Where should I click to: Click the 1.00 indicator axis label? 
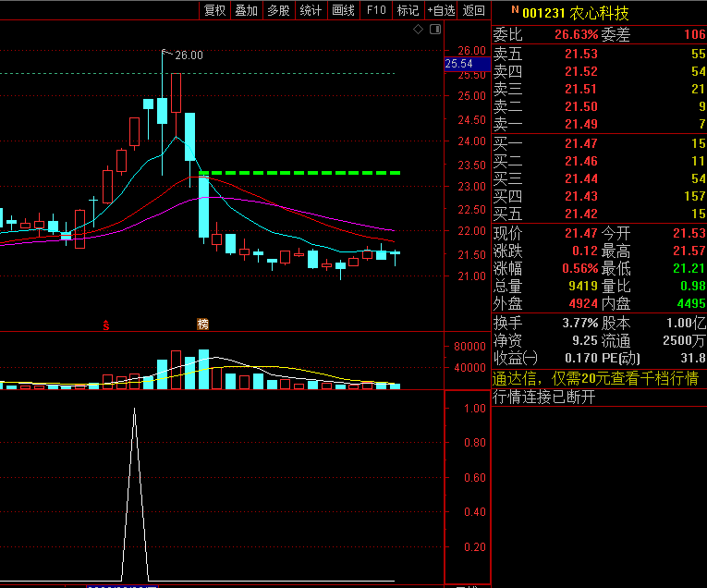475,409
